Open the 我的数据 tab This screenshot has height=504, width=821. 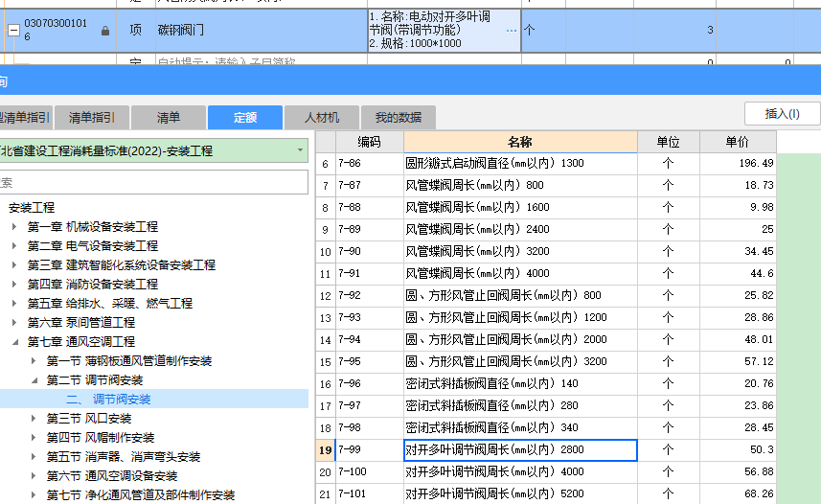[x=399, y=117]
